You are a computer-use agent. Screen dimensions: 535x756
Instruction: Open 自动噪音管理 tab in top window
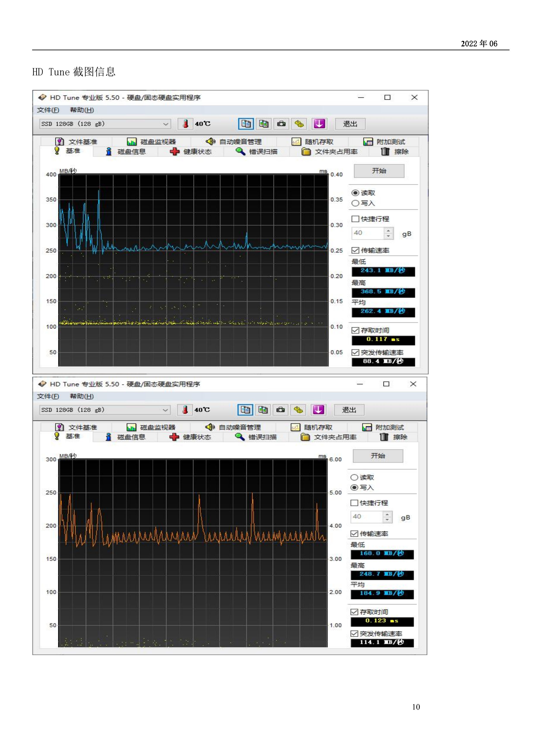point(234,142)
